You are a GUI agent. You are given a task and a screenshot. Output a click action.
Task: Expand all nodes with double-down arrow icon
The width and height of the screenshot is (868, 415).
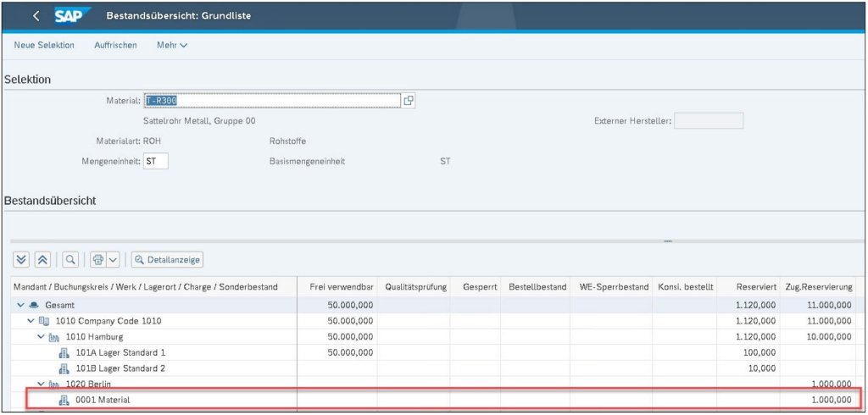click(24, 259)
